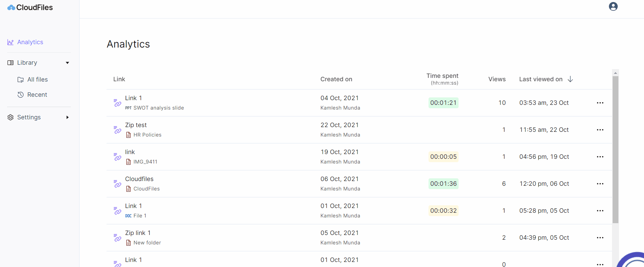Open more options for Zip link 1 row

[x=600, y=238]
